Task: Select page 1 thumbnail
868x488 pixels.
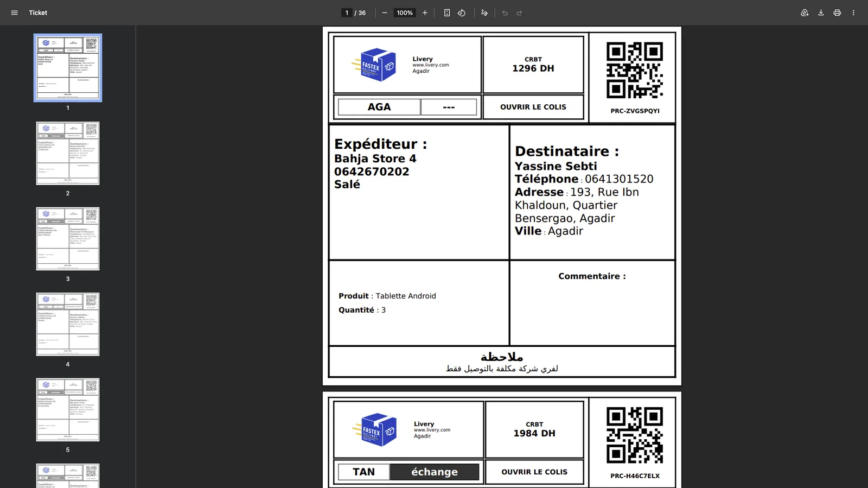Action: (68, 68)
